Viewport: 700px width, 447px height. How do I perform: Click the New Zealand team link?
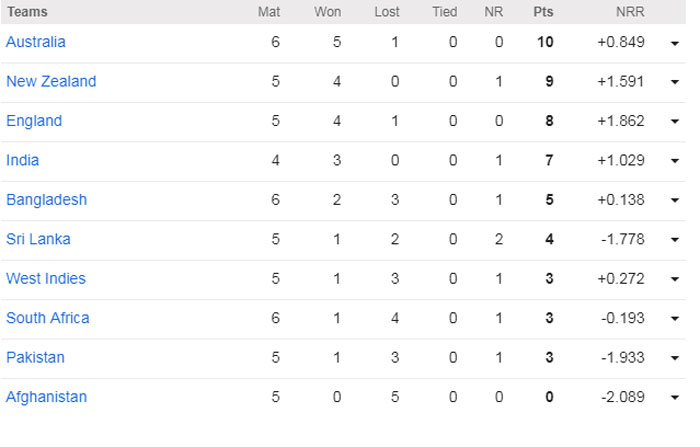[51, 81]
